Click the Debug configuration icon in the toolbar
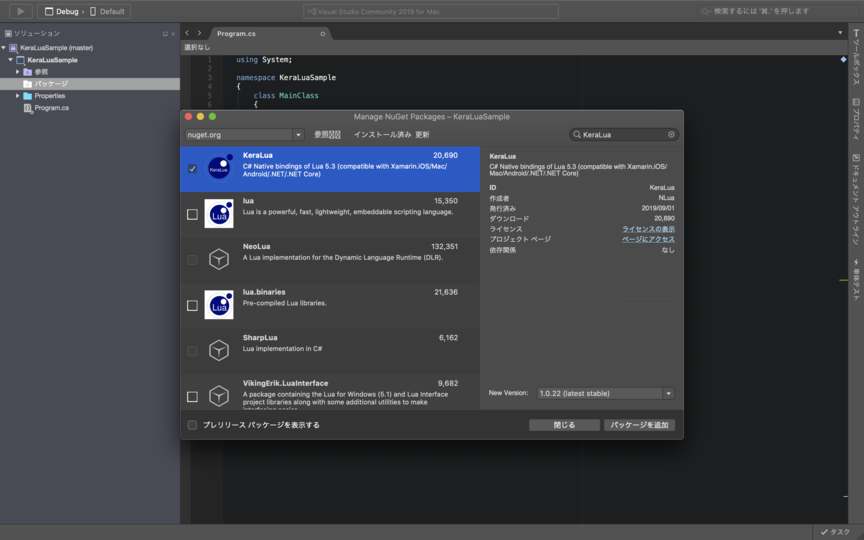The height and width of the screenshot is (540, 864). pyautogui.click(x=48, y=11)
